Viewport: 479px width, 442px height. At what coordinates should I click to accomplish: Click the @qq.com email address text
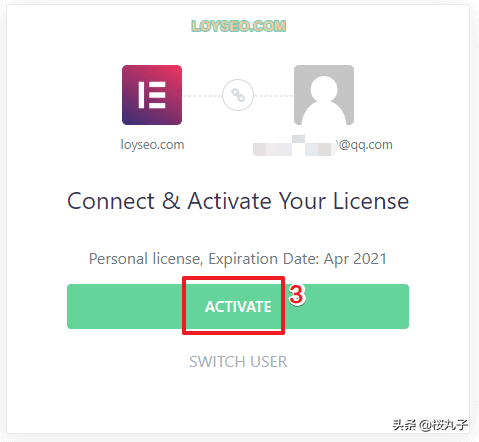(x=365, y=145)
